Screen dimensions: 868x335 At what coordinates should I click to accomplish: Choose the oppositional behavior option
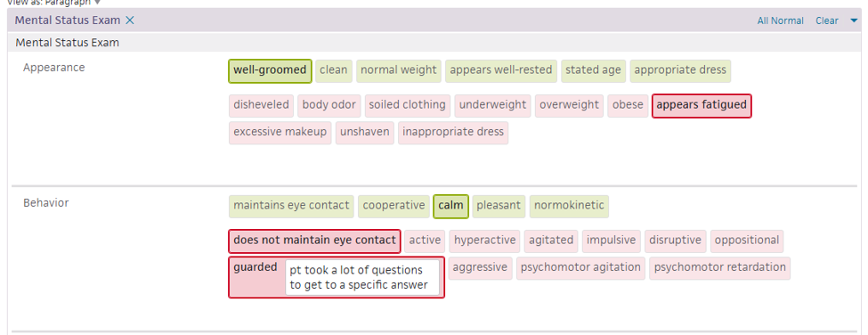[747, 241]
